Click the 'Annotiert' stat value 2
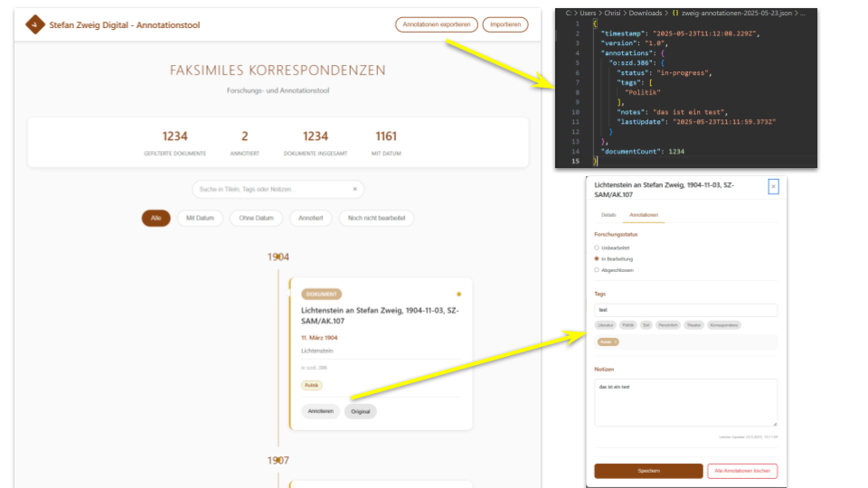 (x=245, y=136)
